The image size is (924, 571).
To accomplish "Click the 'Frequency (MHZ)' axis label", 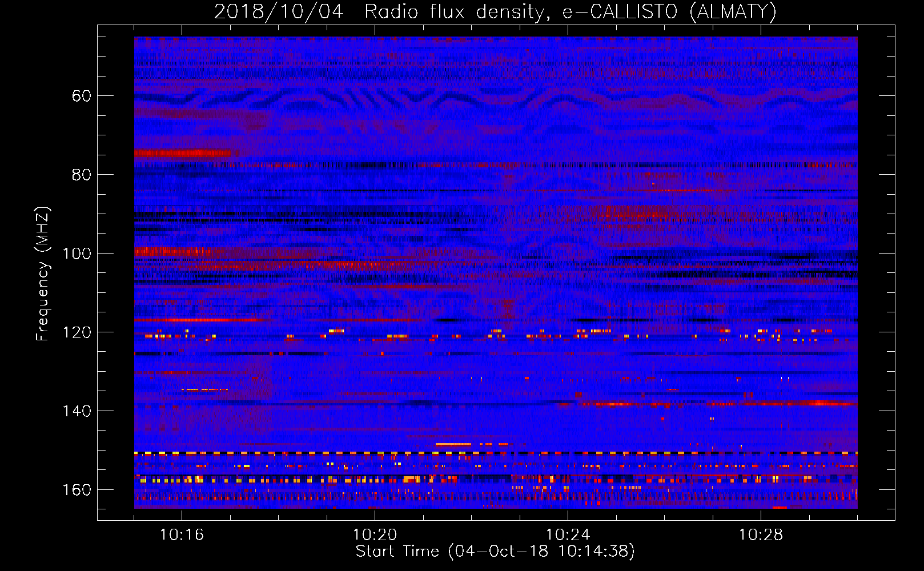I will pos(43,274).
